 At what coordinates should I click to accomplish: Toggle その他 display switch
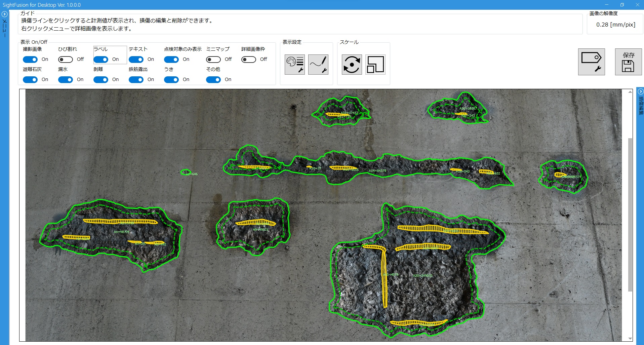point(213,80)
